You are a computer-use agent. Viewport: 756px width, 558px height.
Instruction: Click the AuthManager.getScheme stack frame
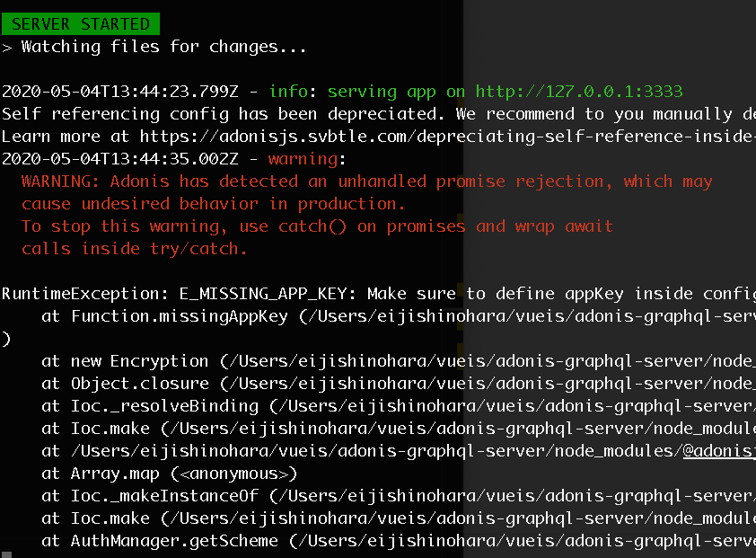[399, 541]
